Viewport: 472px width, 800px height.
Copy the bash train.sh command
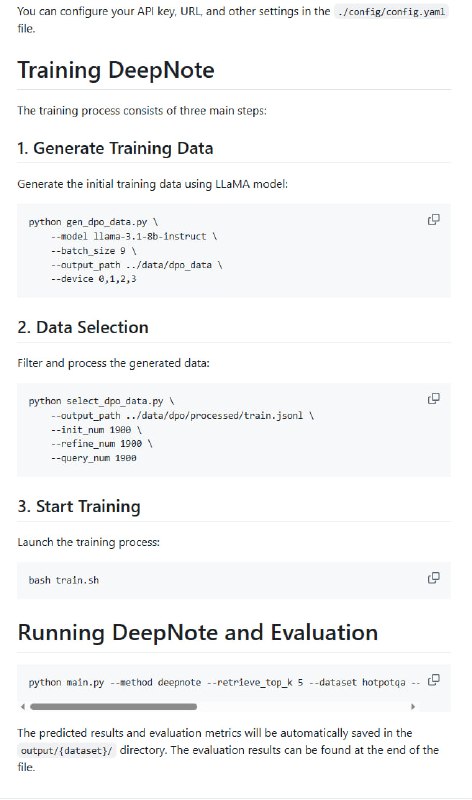point(433,578)
